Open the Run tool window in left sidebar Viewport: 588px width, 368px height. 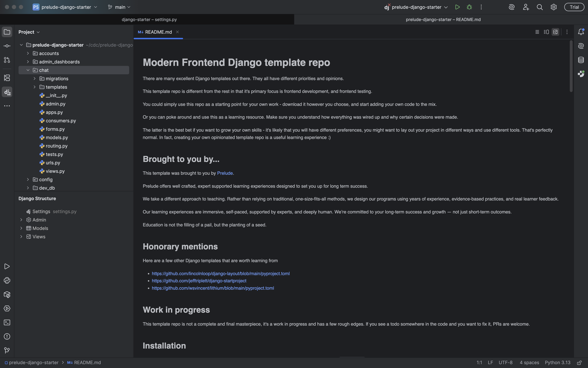pyautogui.click(x=7, y=267)
